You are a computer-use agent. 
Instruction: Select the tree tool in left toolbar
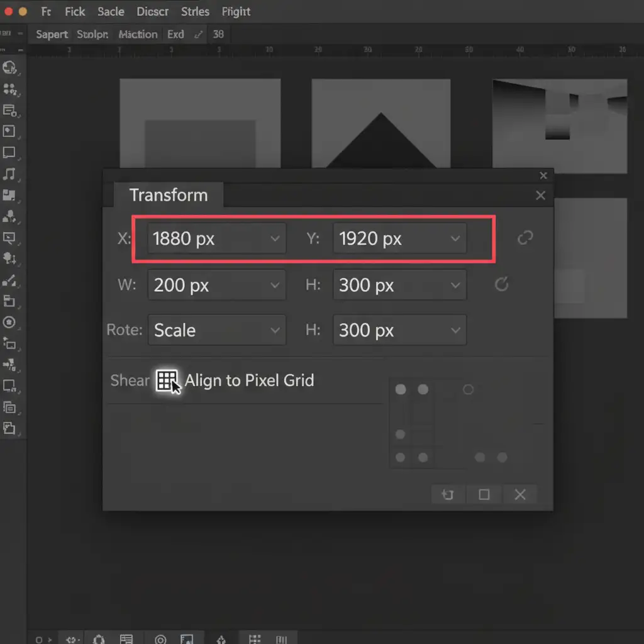click(x=9, y=258)
